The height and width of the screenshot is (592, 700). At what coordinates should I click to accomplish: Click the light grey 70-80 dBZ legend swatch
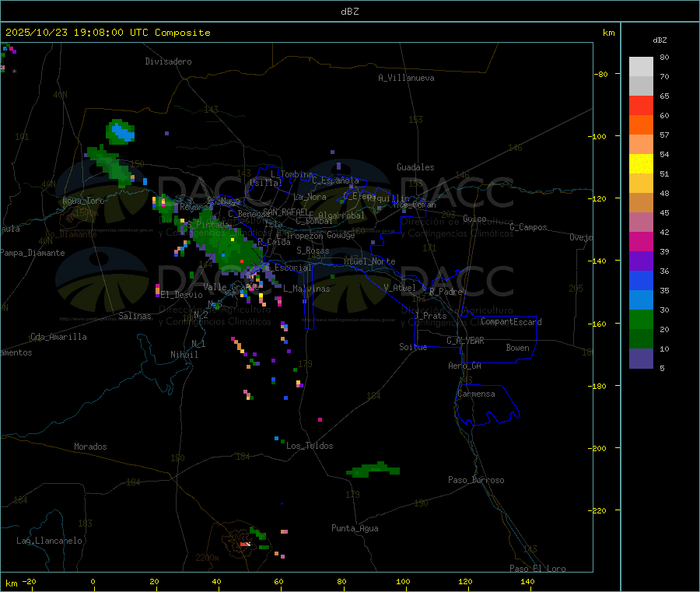pos(641,67)
